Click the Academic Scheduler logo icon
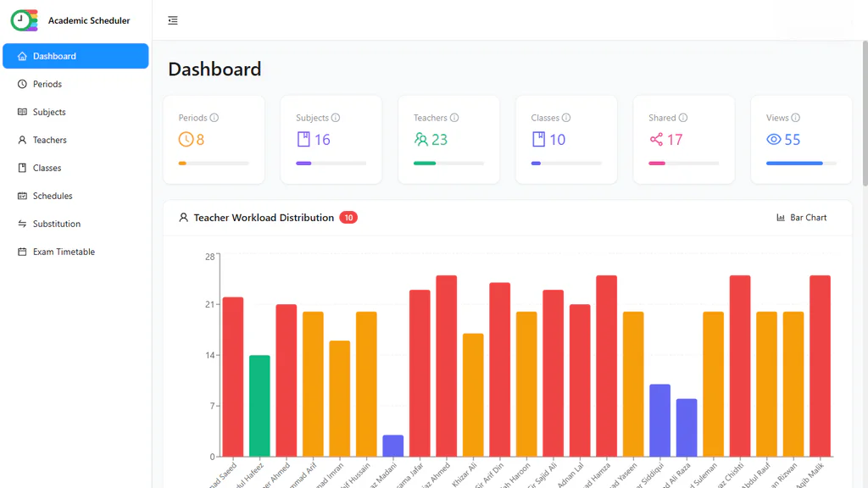Viewport: 868px width, 488px height. point(24,20)
